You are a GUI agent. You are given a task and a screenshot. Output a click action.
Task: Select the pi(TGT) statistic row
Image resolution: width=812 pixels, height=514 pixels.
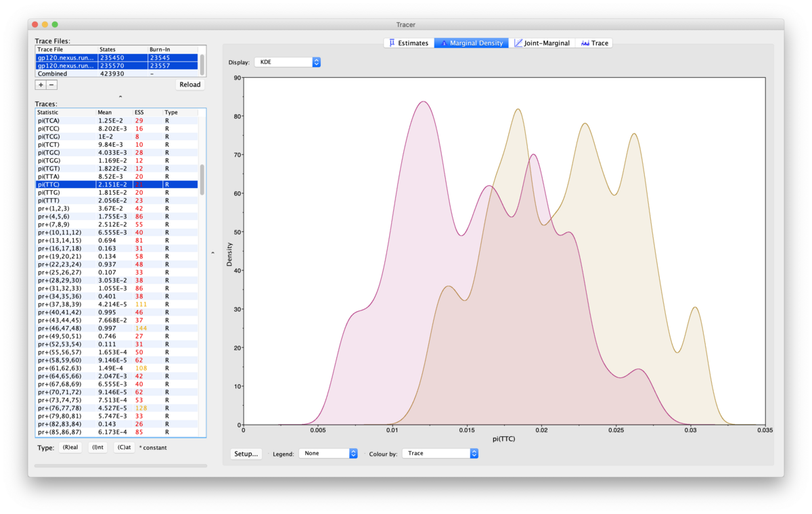point(116,168)
